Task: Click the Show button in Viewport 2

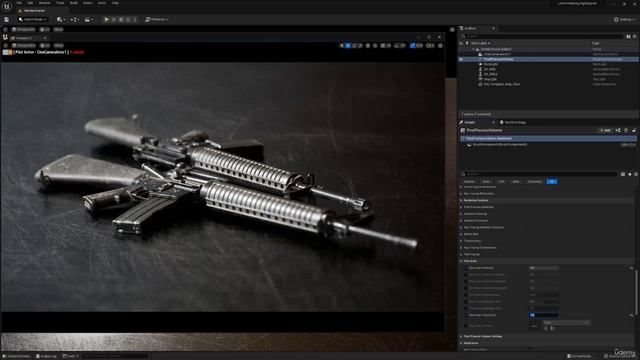Action: coord(59,45)
